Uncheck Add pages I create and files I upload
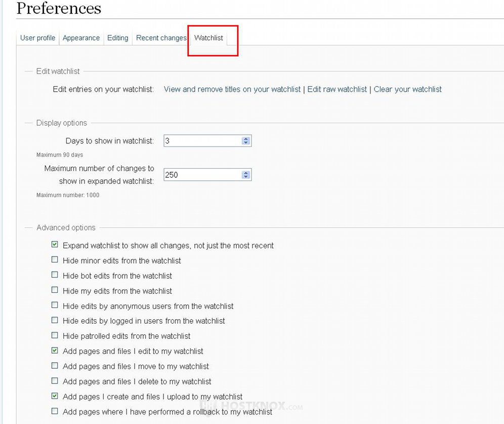This screenshot has width=504, height=424. click(55, 396)
